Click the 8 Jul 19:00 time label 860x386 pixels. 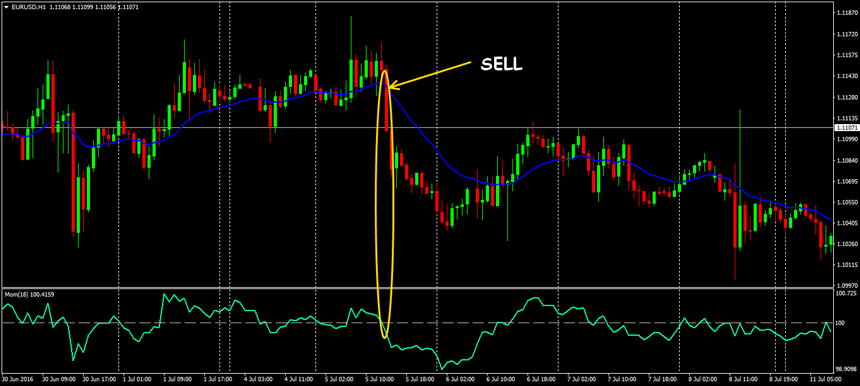[x=785, y=378]
